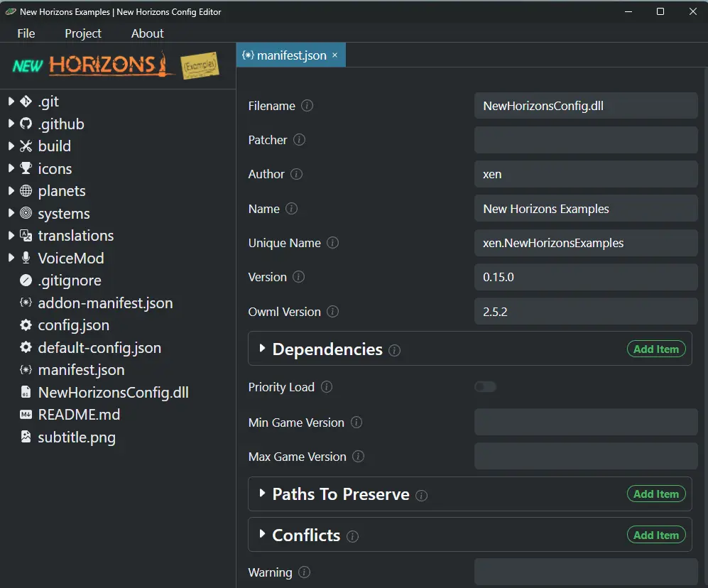Enable the Priority Load toggle
The image size is (708, 588).
click(x=485, y=386)
